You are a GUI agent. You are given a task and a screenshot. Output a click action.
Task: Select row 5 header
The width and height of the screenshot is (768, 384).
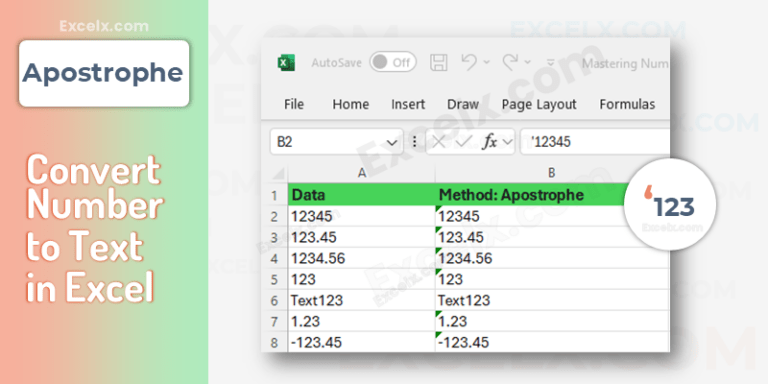tap(274, 279)
